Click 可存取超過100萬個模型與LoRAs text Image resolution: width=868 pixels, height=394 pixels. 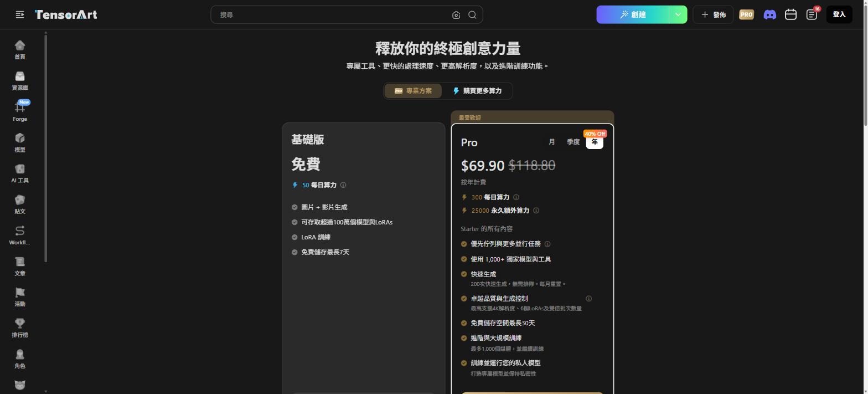347,222
